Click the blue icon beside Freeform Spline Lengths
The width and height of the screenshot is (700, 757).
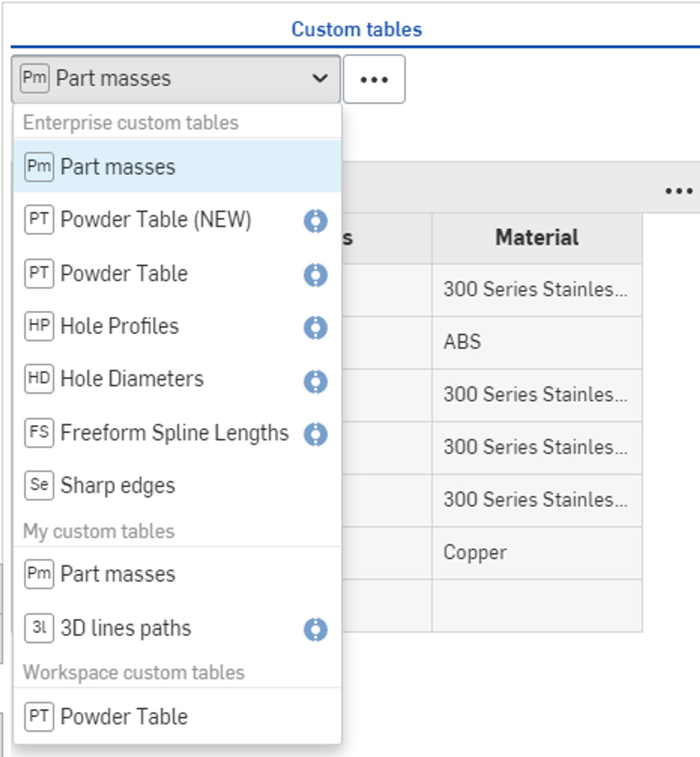(x=315, y=434)
